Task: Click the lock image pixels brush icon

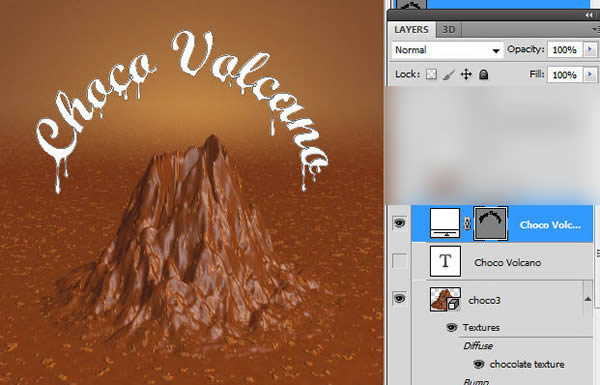Action: click(x=448, y=74)
